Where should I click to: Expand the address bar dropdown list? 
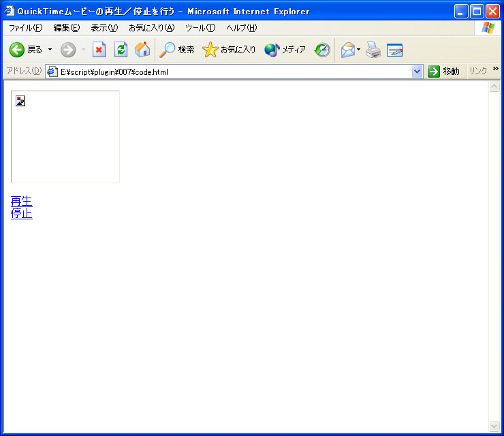(x=417, y=72)
